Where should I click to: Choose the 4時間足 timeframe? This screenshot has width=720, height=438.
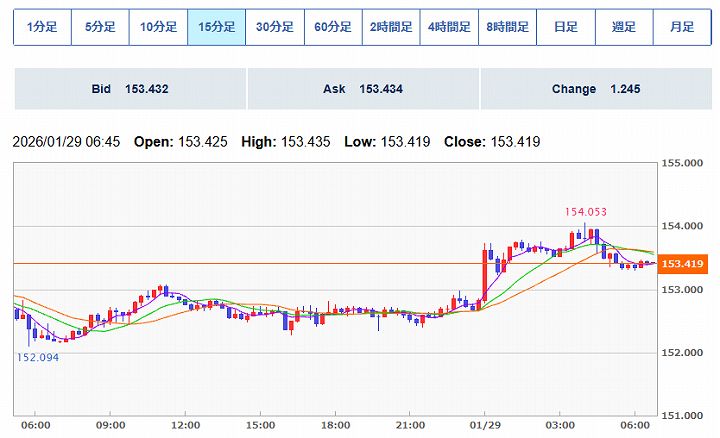[448, 27]
